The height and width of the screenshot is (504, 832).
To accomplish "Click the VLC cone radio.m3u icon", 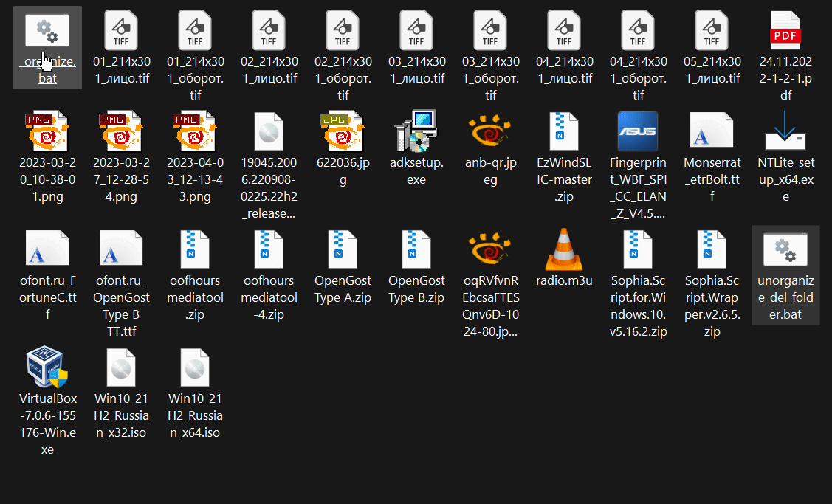I will tap(563, 249).
